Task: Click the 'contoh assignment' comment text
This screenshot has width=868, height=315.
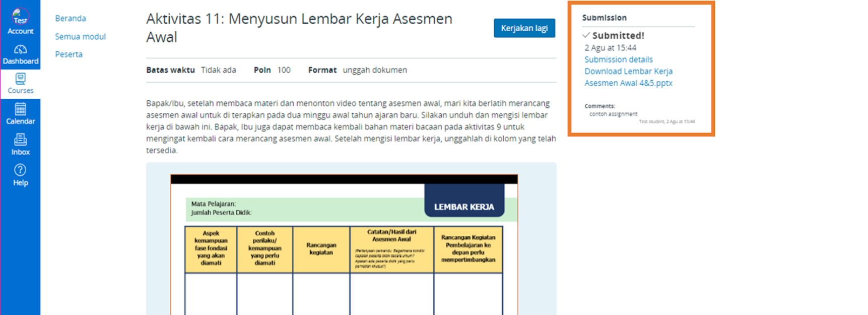Action: click(x=613, y=114)
